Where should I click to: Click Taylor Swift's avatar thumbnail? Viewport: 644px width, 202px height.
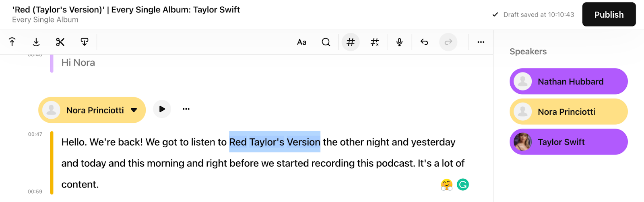coord(523,142)
